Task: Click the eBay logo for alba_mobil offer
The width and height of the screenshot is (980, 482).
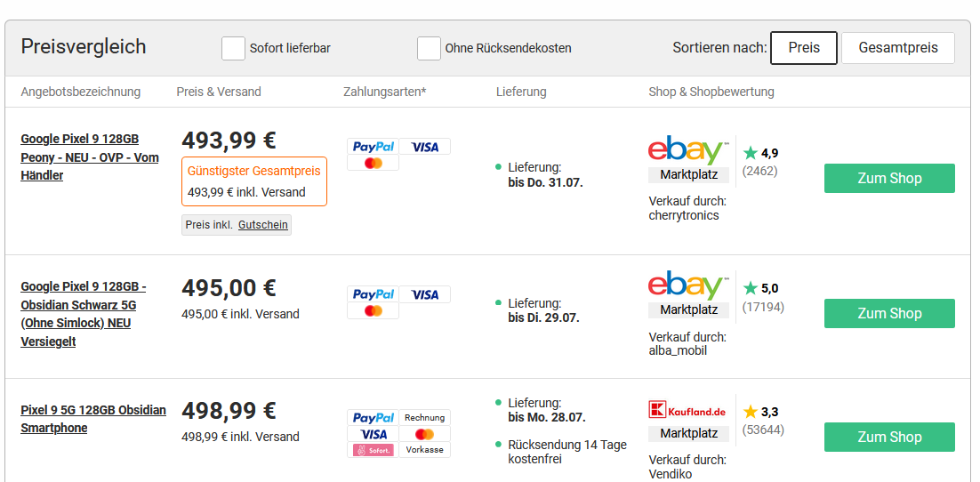Action: click(x=688, y=285)
